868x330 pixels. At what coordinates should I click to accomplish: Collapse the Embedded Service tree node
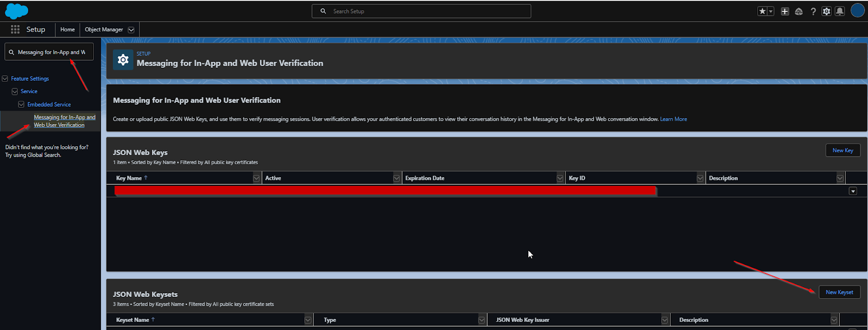coord(21,105)
